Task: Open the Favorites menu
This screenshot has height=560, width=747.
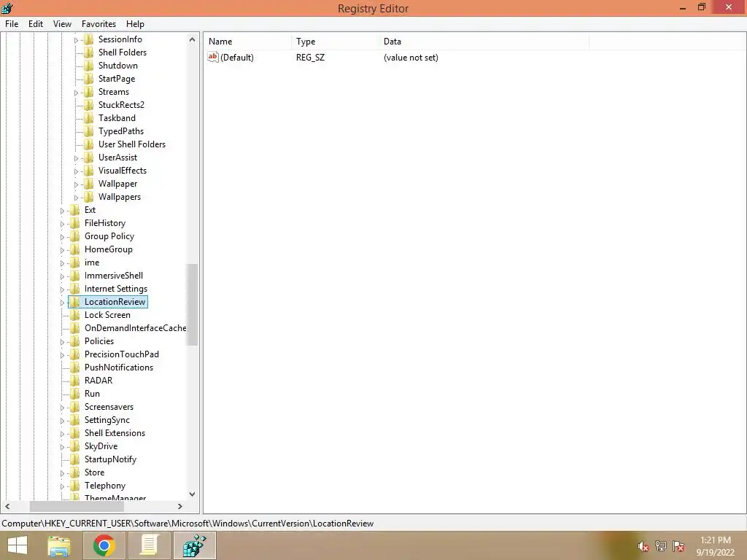Action: tap(98, 24)
